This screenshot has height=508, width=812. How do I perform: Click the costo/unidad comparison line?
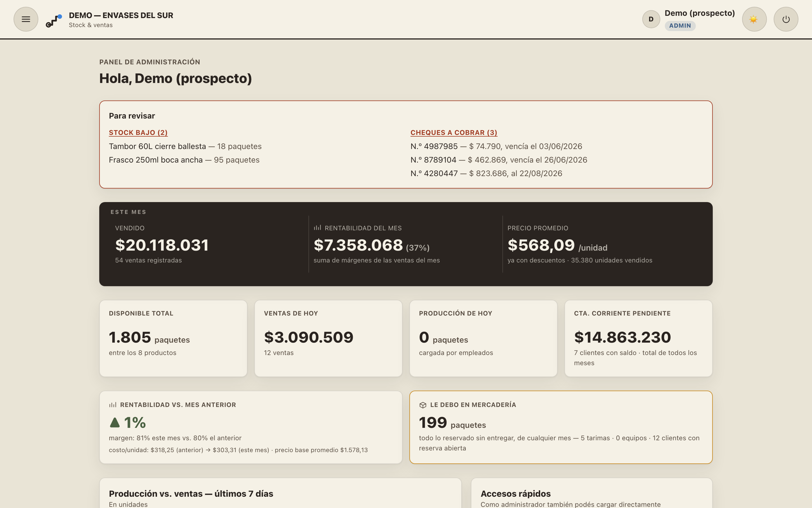tap(238, 450)
